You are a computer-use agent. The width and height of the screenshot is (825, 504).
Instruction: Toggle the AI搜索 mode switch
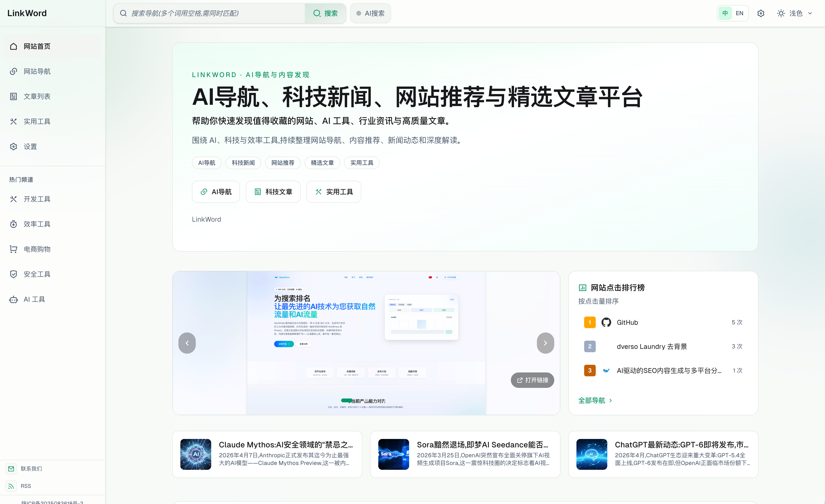pyautogui.click(x=370, y=13)
